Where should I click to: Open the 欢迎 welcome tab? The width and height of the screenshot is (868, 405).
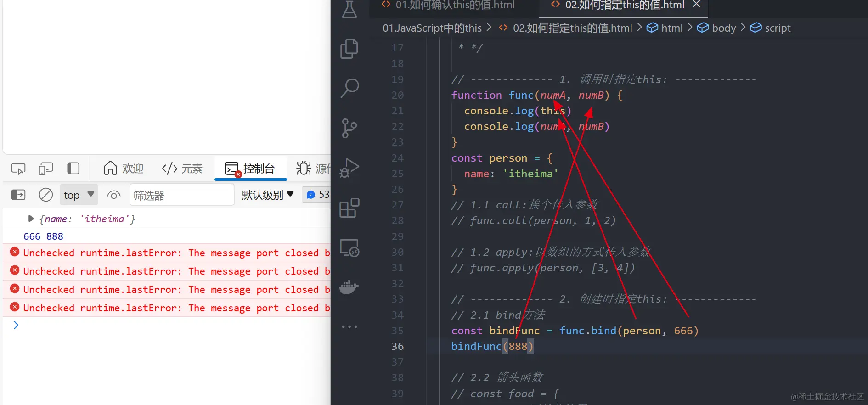point(124,169)
